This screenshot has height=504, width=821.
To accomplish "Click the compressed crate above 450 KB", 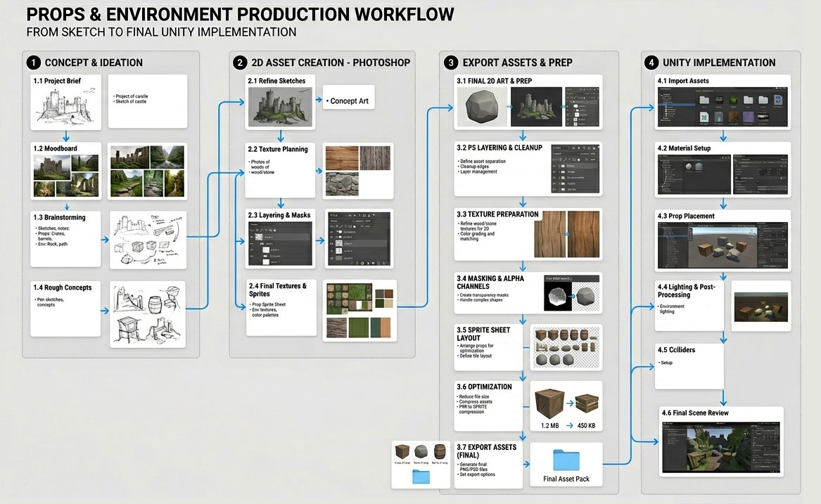I will [587, 403].
